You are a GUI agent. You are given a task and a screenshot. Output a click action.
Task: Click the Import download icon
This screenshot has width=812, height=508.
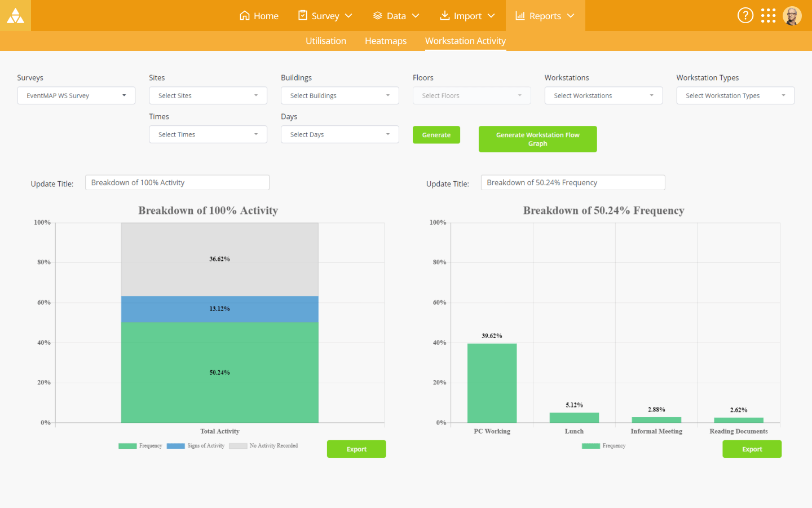point(445,15)
